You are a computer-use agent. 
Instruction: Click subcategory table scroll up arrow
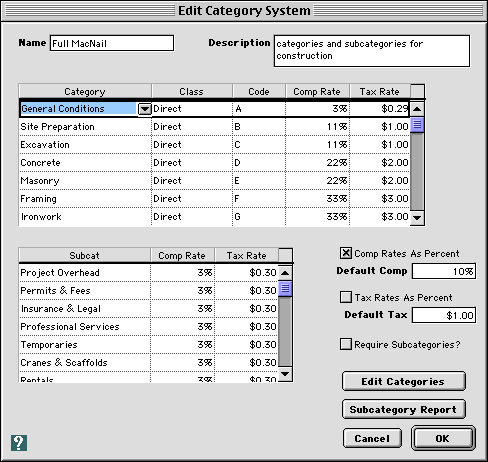285,273
